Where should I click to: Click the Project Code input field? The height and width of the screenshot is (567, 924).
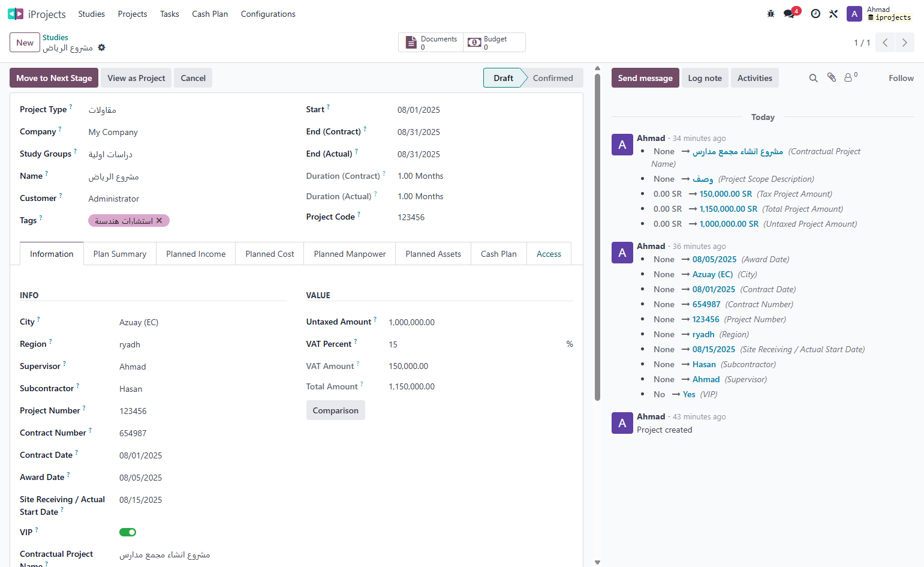coord(485,217)
